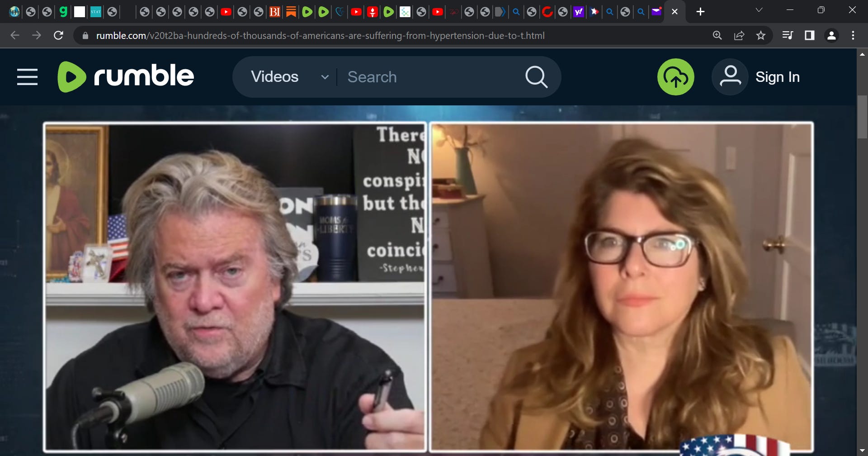This screenshot has height=456, width=868.
Task: Switch to the BI favicon tab
Action: pyautogui.click(x=274, y=12)
